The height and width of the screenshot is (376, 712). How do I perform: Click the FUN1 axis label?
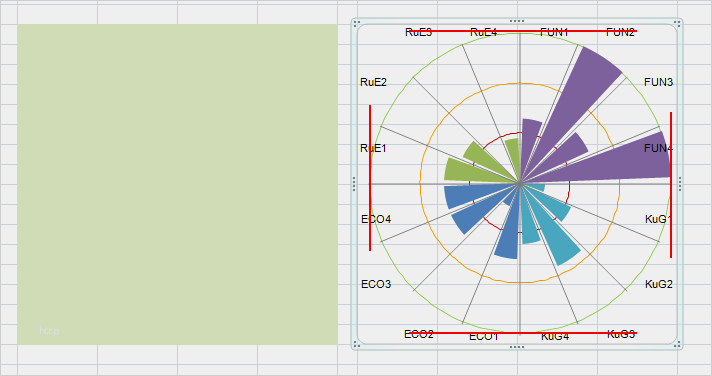click(554, 32)
